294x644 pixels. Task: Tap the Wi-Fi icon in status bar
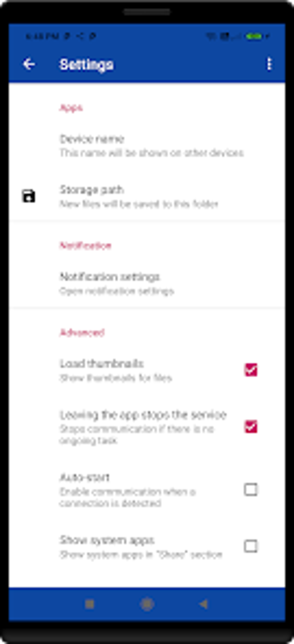211,36
